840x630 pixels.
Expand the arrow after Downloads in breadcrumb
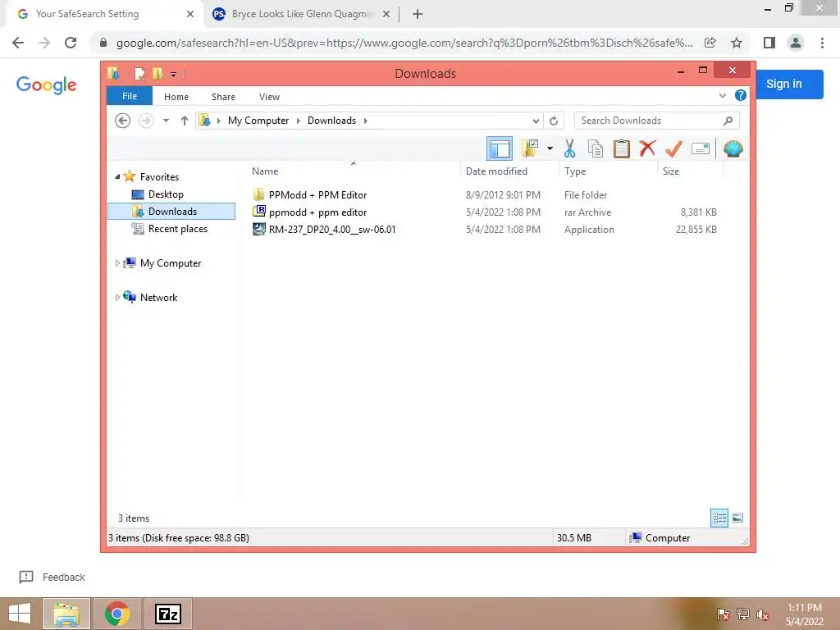(x=365, y=121)
